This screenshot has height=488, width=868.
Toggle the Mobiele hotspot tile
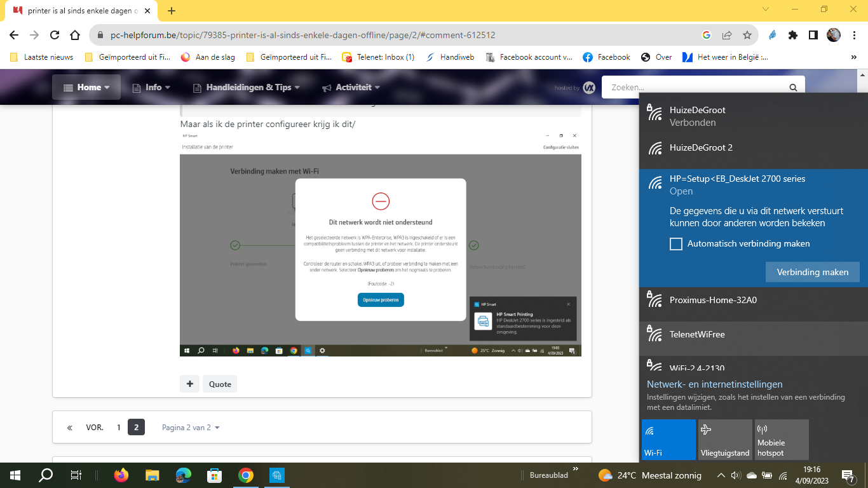[x=782, y=439]
